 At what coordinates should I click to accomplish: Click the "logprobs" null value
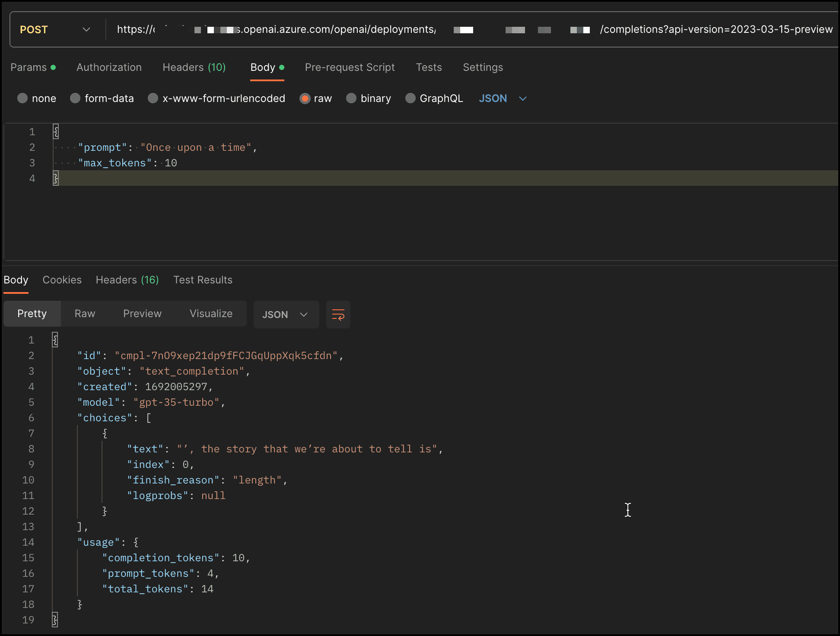[x=213, y=496]
